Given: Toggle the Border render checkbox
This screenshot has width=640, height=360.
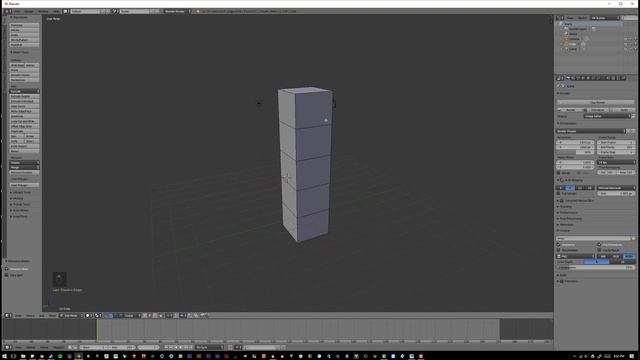Looking at the screenshot, I should 559,173.
